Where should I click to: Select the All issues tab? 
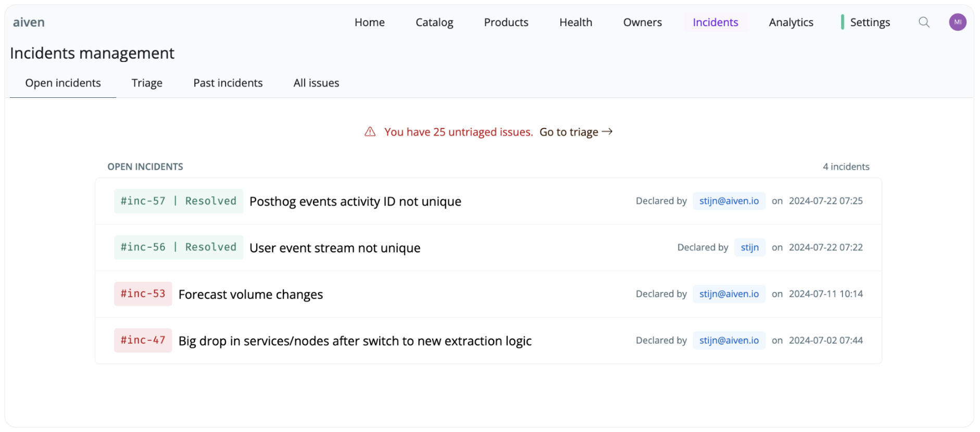click(x=316, y=83)
